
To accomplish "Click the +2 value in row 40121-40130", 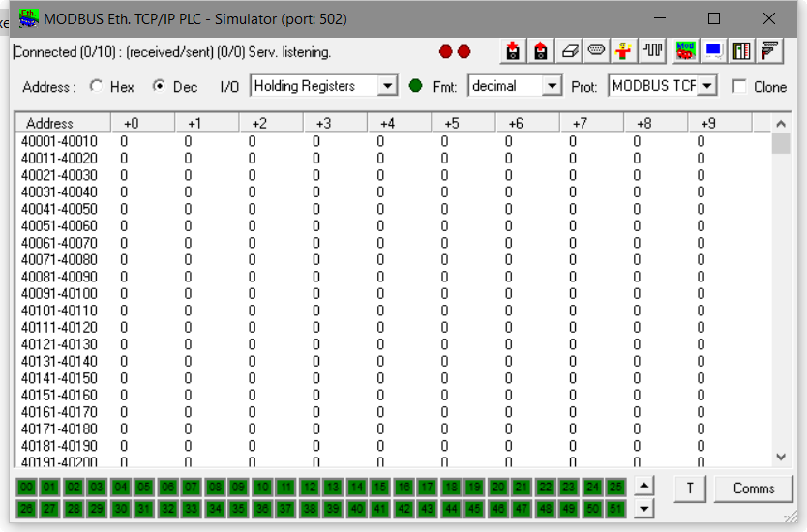I will coord(253,344).
